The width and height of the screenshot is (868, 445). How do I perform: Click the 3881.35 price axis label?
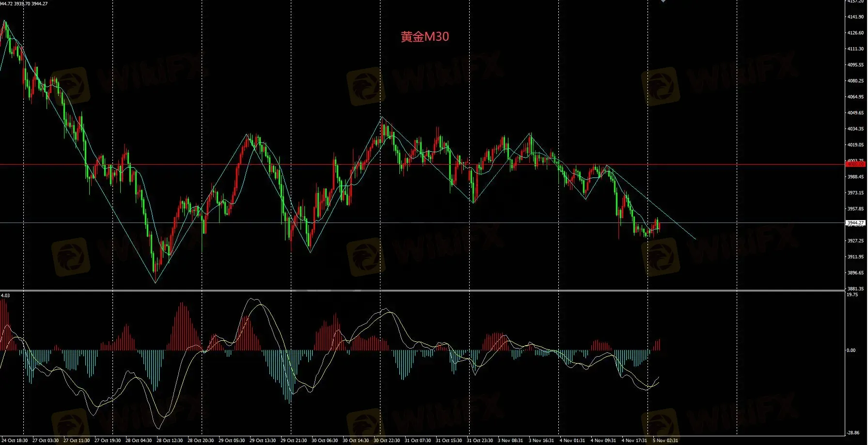coord(855,289)
